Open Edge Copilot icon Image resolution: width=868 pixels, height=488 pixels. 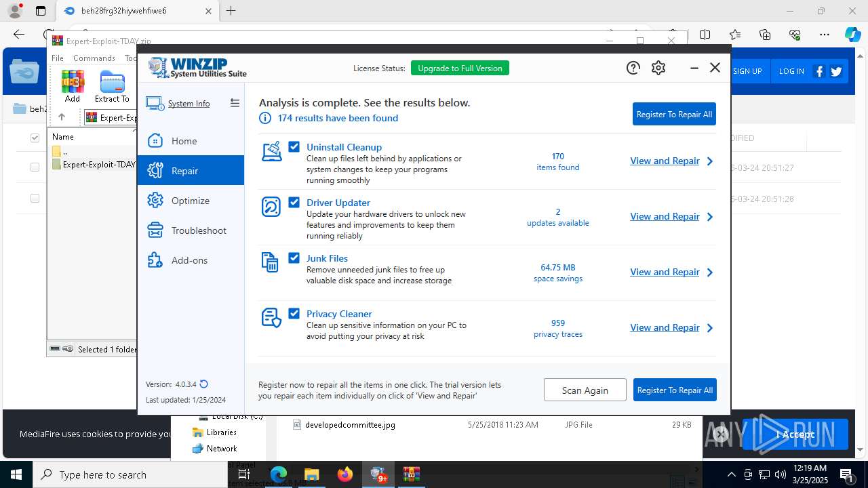[x=852, y=35]
